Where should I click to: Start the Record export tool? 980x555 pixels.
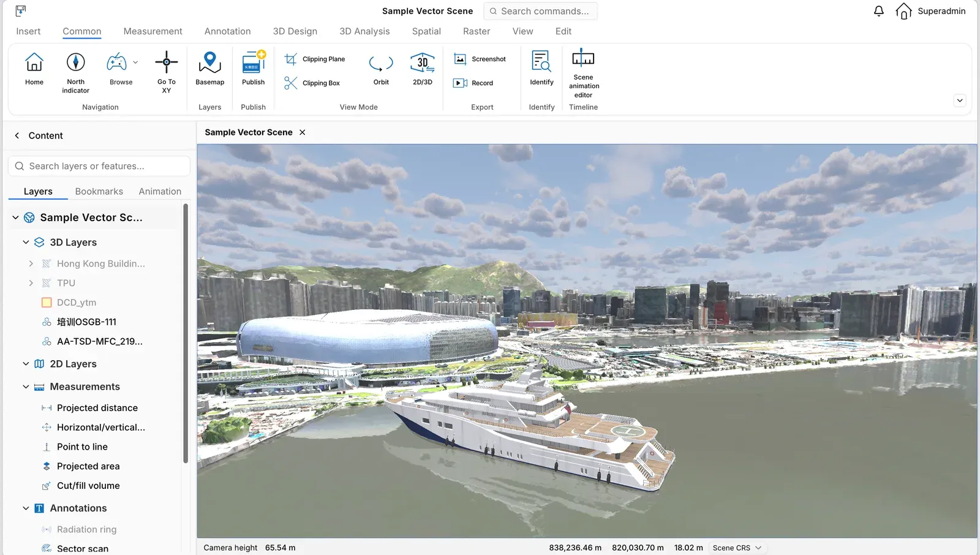(473, 83)
